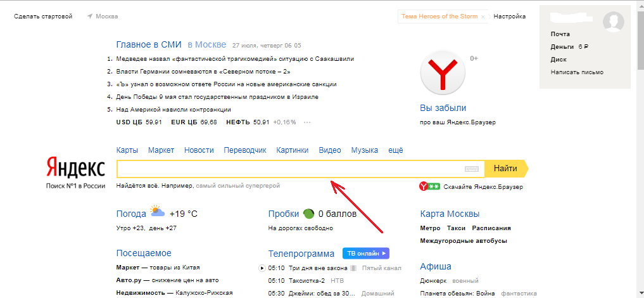
Task: Open the Деньги link
Action: [562, 47]
